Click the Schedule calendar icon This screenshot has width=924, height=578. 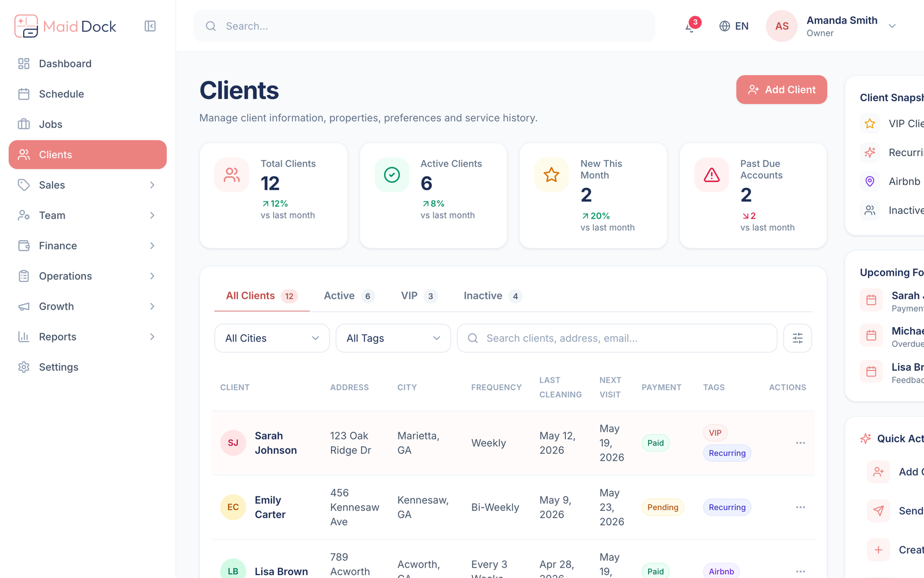pyautogui.click(x=24, y=94)
